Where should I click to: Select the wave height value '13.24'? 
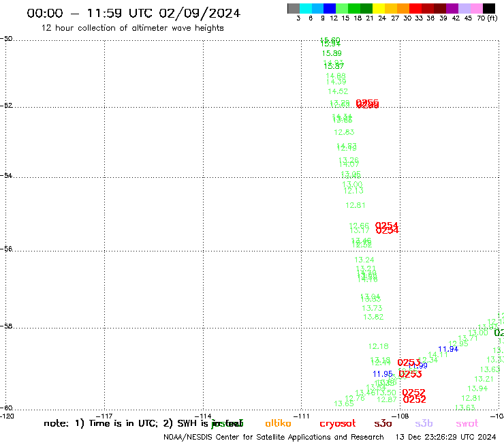[364, 260]
